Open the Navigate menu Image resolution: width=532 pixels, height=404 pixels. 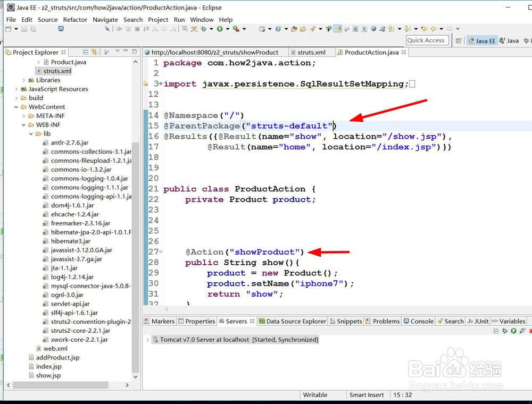(105, 20)
